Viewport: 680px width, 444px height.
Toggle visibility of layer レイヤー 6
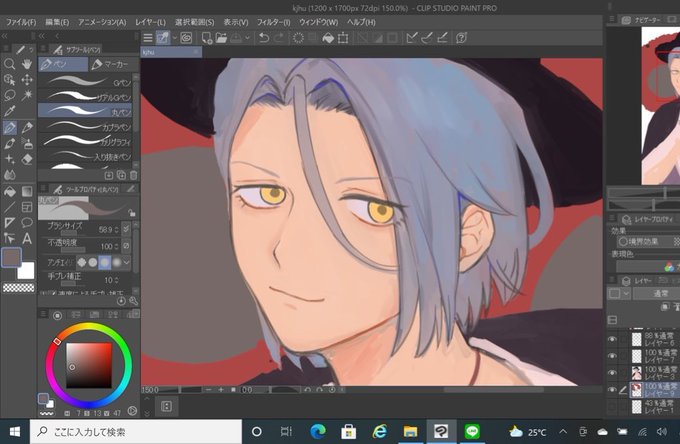point(612,340)
